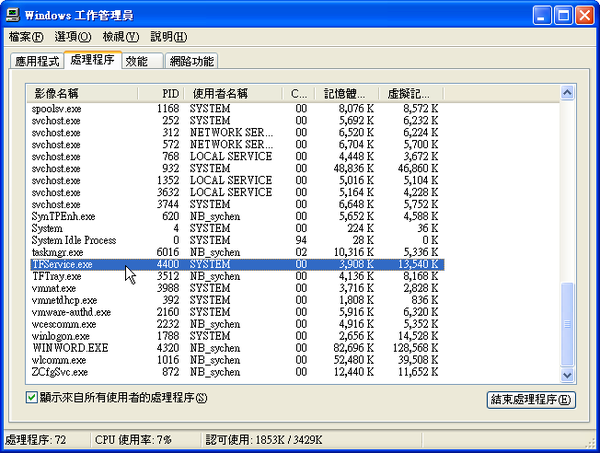The image size is (600, 453).
Task: Uncheck 顯示來自所有使用者的處理程序 checkbox
Action: 31,397
